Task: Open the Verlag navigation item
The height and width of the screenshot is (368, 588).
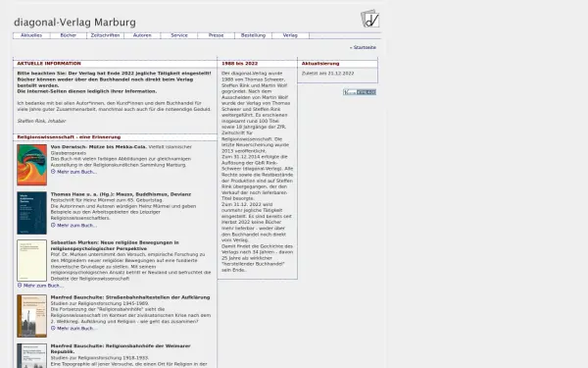Action: pos(290,35)
